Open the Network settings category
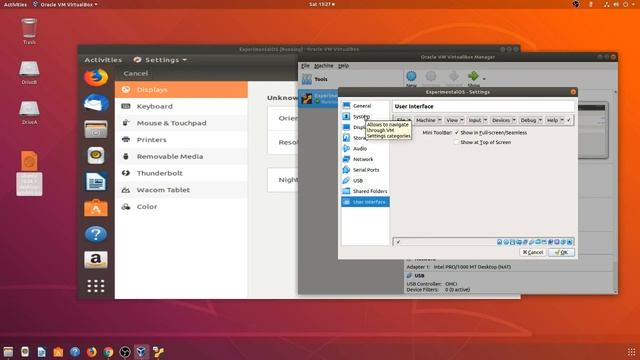Image resolution: width=640 pixels, height=360 pixels. pyautogui.click(x=365, y=159)
